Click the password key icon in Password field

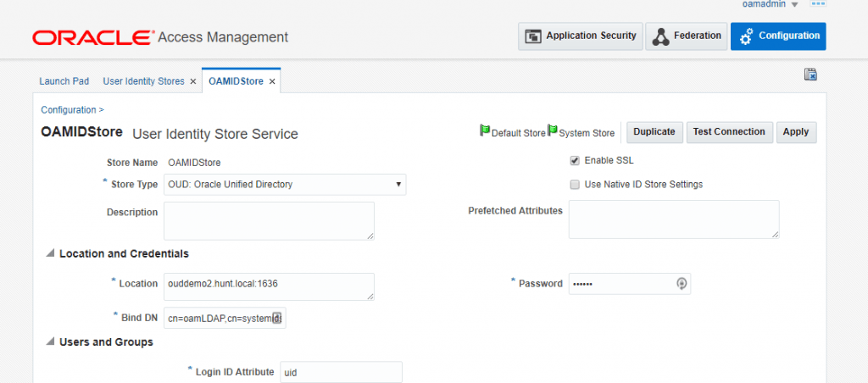click(681, 284)
